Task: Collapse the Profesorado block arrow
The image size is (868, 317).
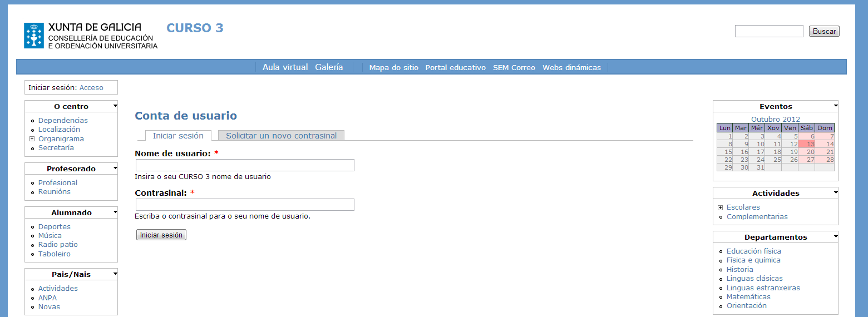Action: pos(115,167)
